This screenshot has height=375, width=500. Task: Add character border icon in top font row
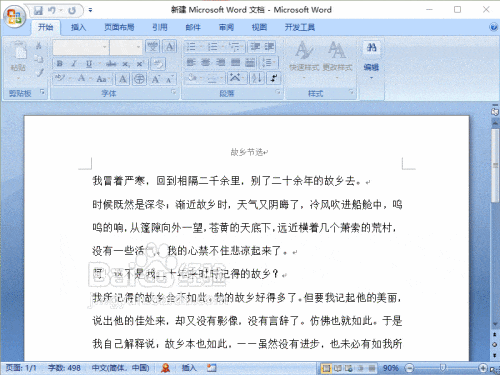pos(169,47)
